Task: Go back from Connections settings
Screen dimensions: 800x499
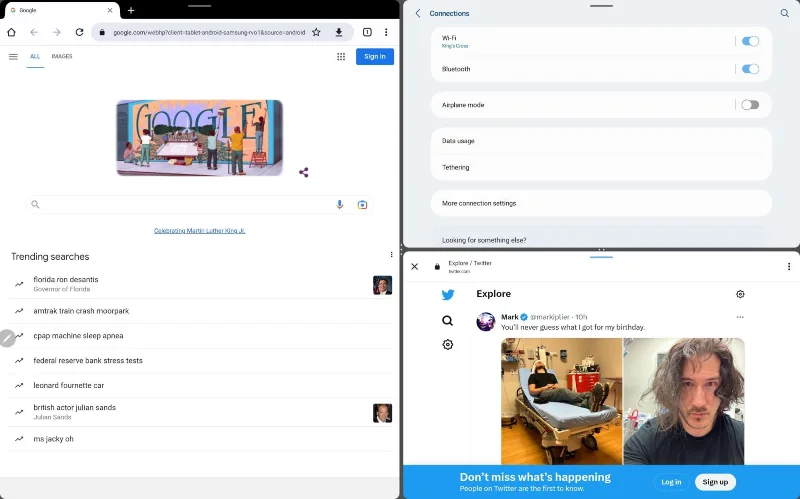Action: click(418, 13)
